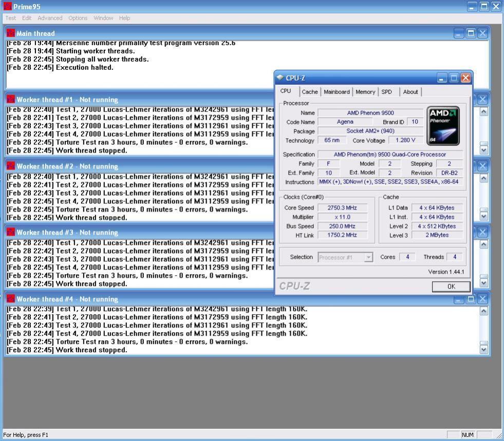Screen dimensions: 504x441
Task: Close the CPU-Z window
Action: click(x=465, y=78)
